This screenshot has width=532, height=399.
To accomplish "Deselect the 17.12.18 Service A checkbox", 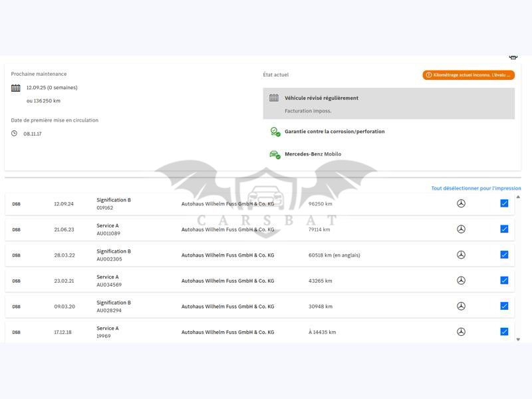I will click(504, 332).
